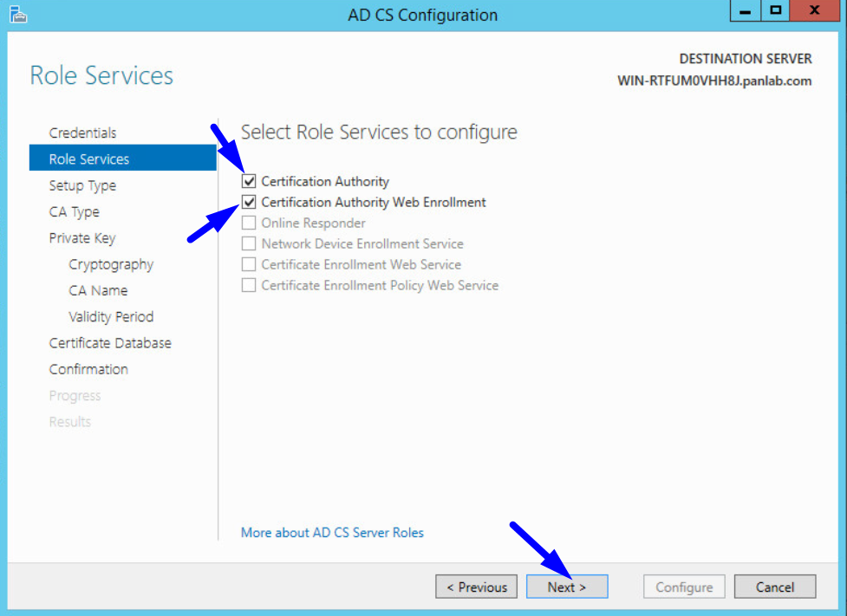This screenshot has height=616, width=847.
Task: Go to the Credentials wizard step
Action: point(82,133)
